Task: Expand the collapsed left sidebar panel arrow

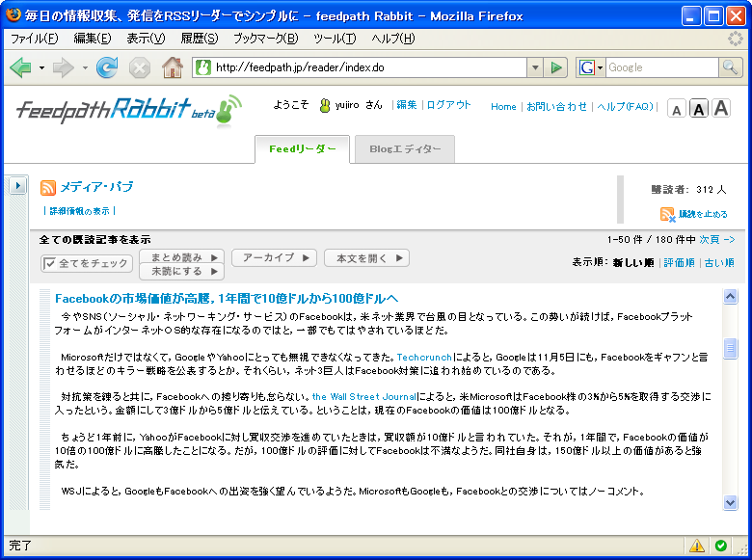Action: (17, 185)
